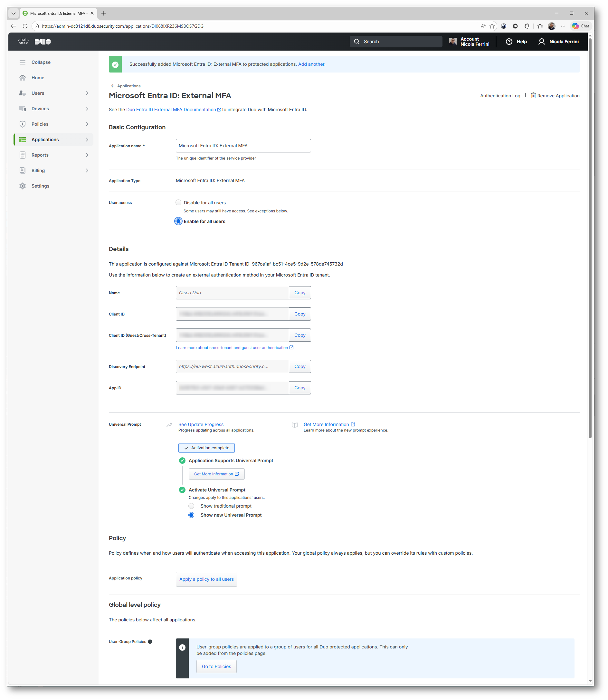Reload the page with refresh icon
608x700 pixels.
click(x=25, y=26)
